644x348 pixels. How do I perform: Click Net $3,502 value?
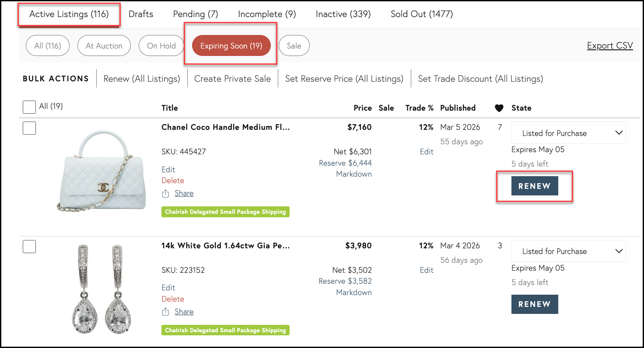pos(352,270)
